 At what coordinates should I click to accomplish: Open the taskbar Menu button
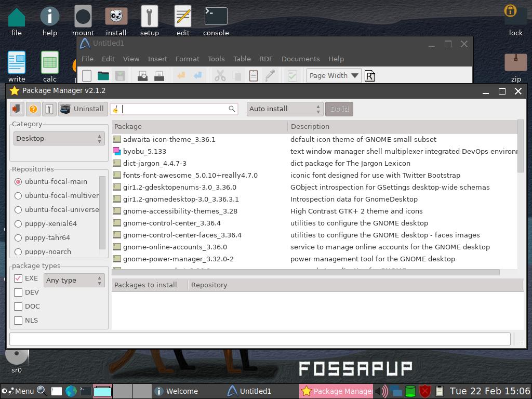point(18,391)
